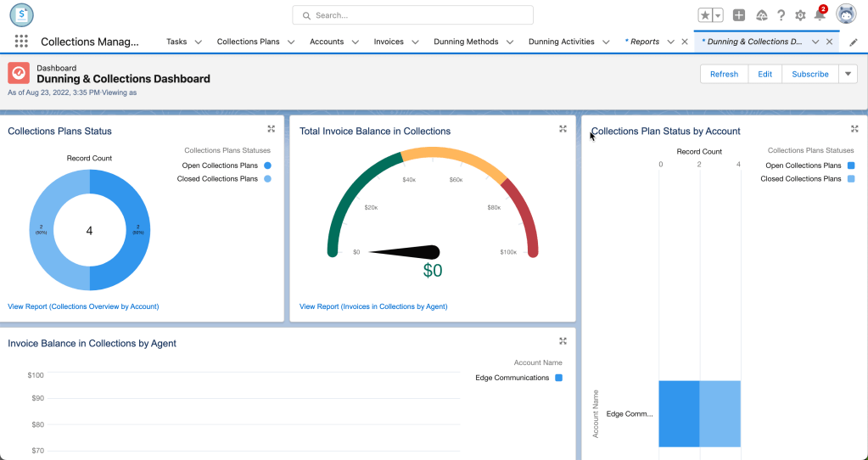The image size is (868, 460).
Task: Open dropdown arrow next to Subscribe button
Action: pyautogui.click(x=848, y=74)
